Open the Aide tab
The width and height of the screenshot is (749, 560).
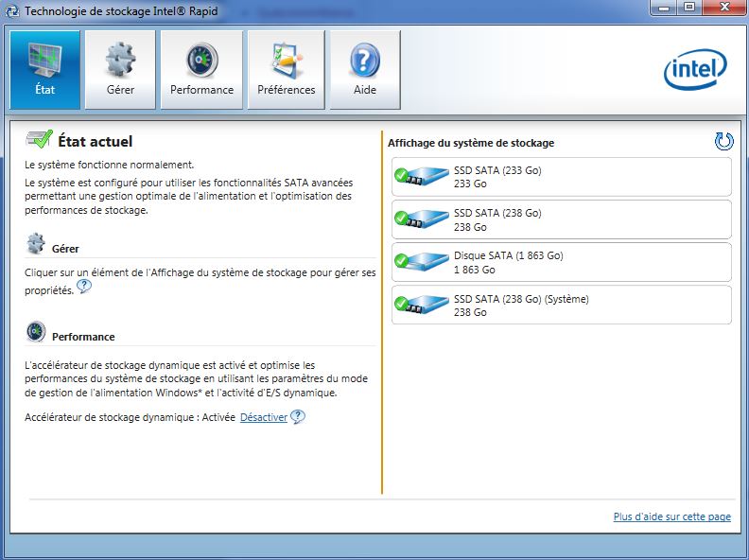pyautogui.click(x=365, y=70)
